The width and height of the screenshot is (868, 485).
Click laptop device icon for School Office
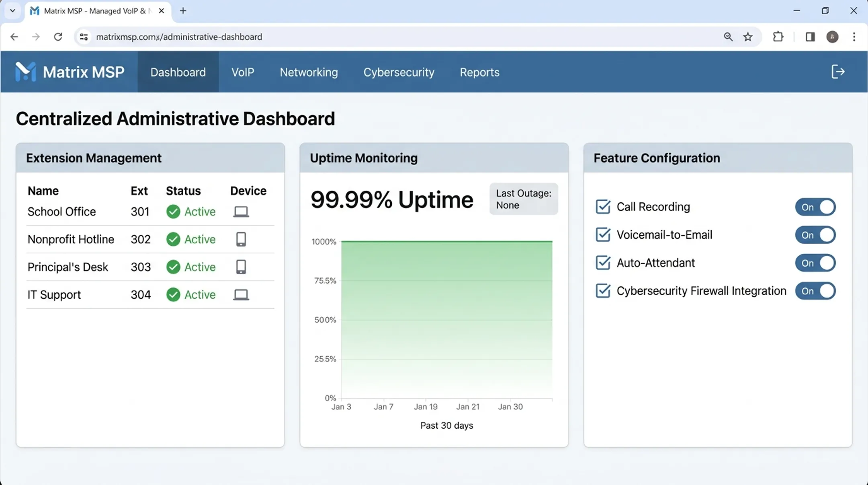(x=241, y=212)
